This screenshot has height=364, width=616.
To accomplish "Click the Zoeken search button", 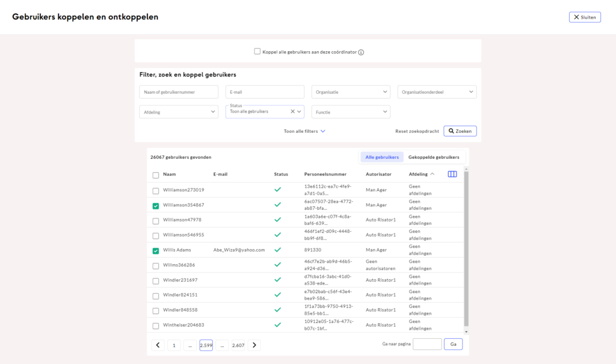I will 460,131.
